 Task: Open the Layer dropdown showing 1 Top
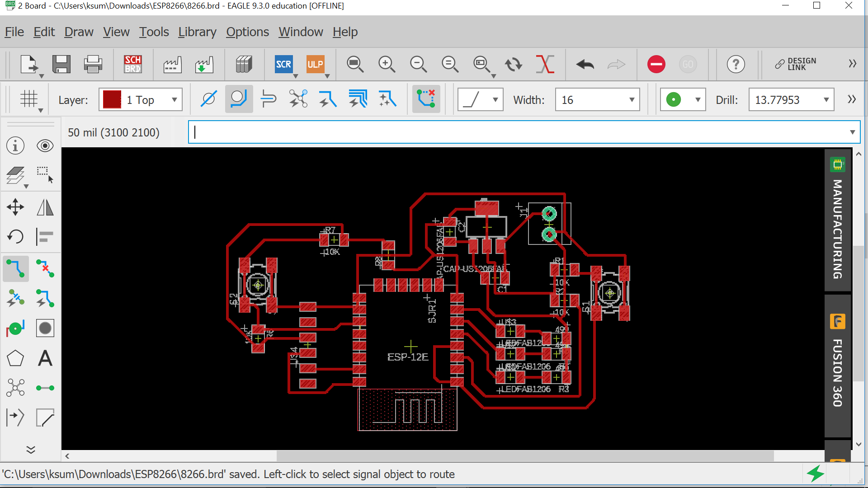[141, 100]
